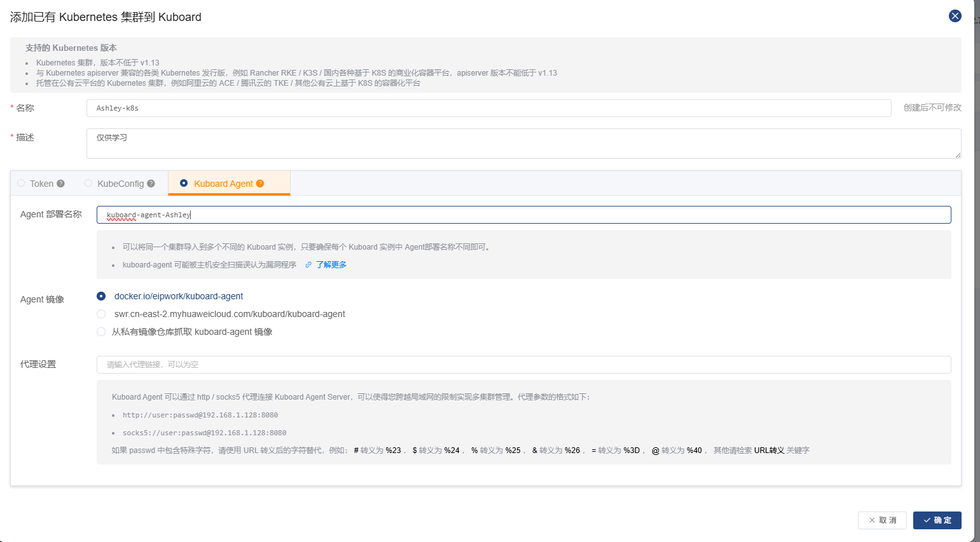
Task: Click the note starting 可以将同一个集群导入到多个不同的 Kuboard
Action: [307, 247]
